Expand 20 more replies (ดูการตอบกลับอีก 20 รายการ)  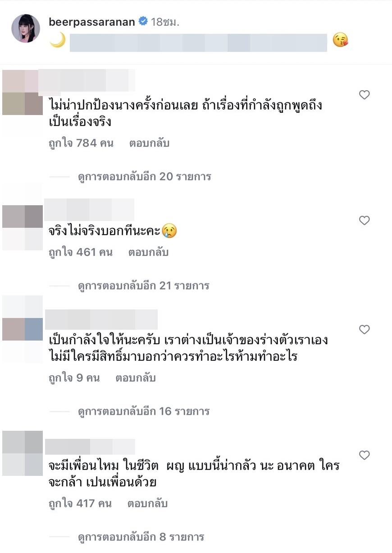(x=144, y=176)
